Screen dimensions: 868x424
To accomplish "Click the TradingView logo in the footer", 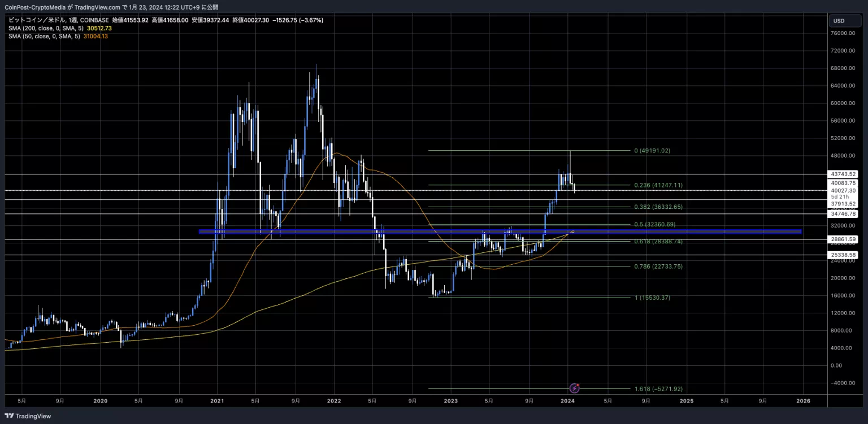I will click(28, 416).
